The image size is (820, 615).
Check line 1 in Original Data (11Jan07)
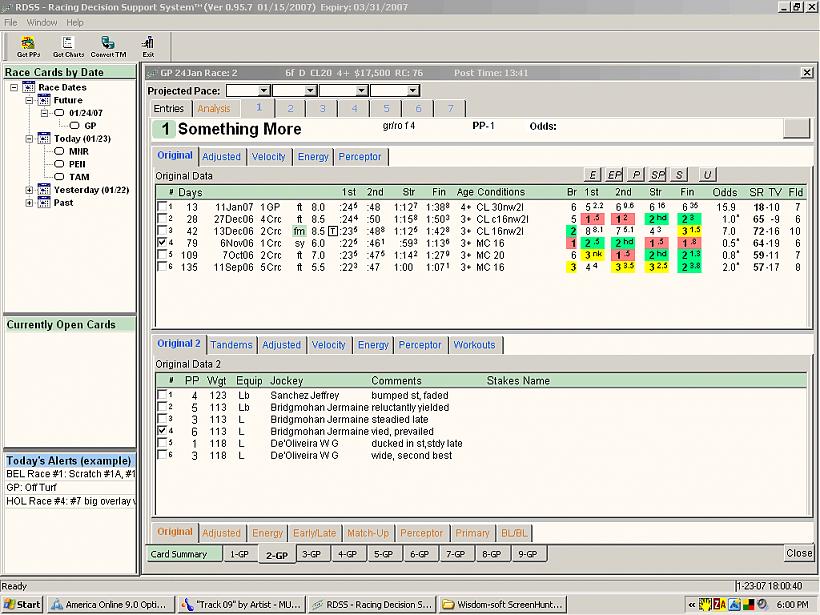click(x=162, y=207)
